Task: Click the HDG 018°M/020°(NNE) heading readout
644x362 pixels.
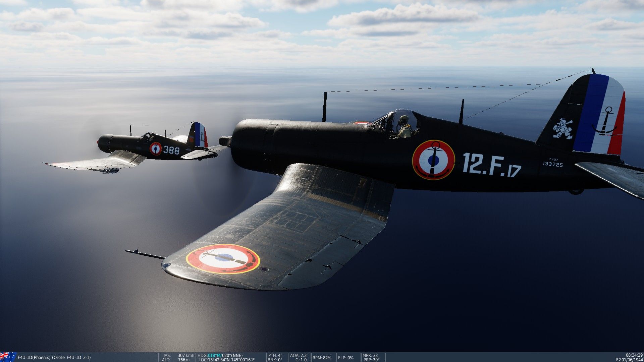Action: [x=220, y=355]
